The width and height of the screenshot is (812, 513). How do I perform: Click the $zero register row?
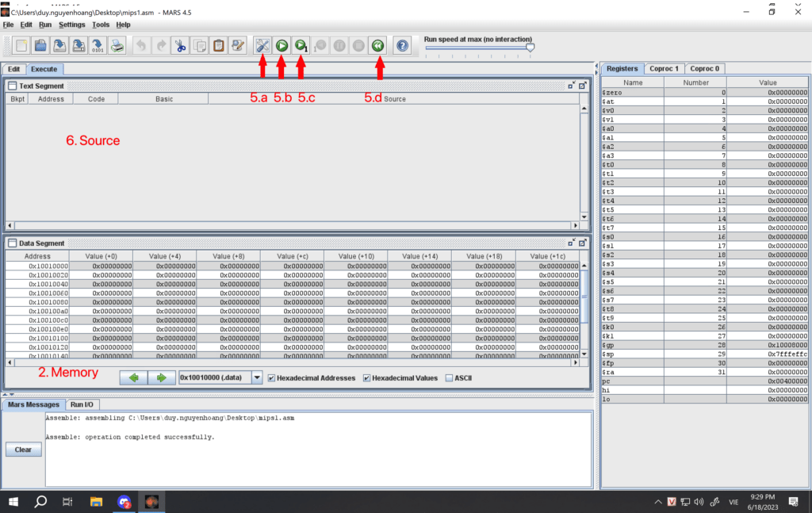tap(705, 93)
